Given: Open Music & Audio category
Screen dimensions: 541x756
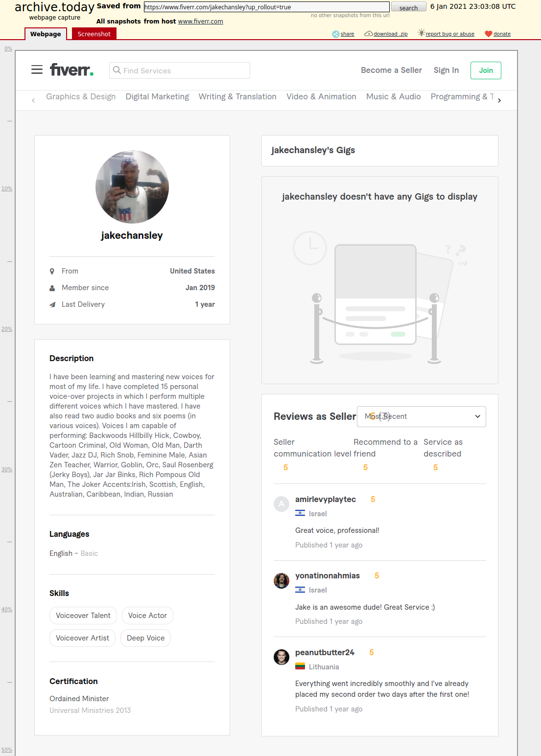Looking at the screenshot, I should point(394,96).
